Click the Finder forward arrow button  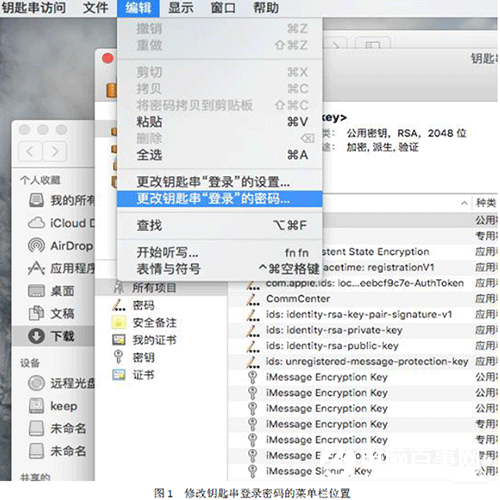click(x=55, y=152)
